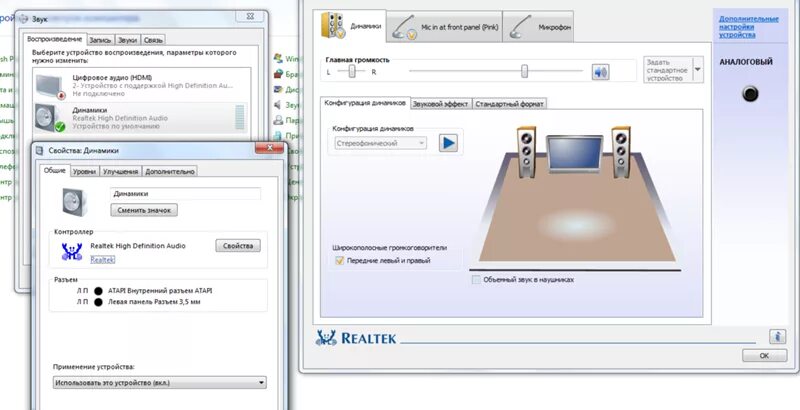Expand the Задать стандартное устройство dropdown arrow
Viewport: 800px width, 410px height.
pos(697,69)
